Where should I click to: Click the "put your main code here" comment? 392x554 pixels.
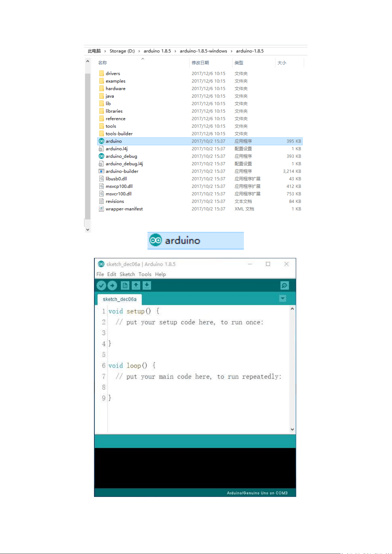click(x=198, y=377)
